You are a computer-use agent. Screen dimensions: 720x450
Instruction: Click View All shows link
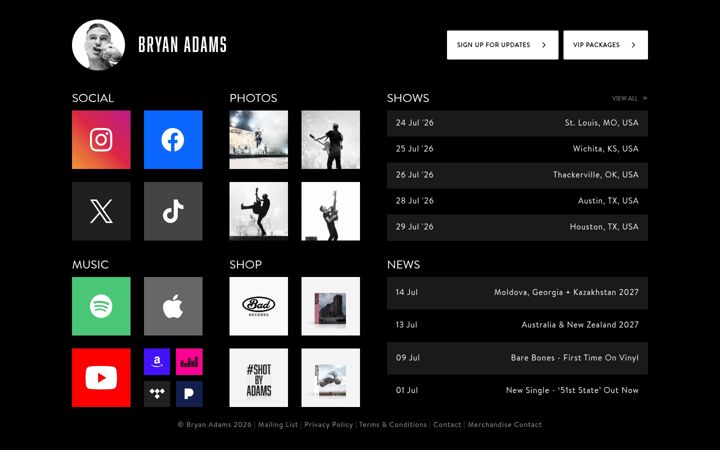click(x=630, y=98)
